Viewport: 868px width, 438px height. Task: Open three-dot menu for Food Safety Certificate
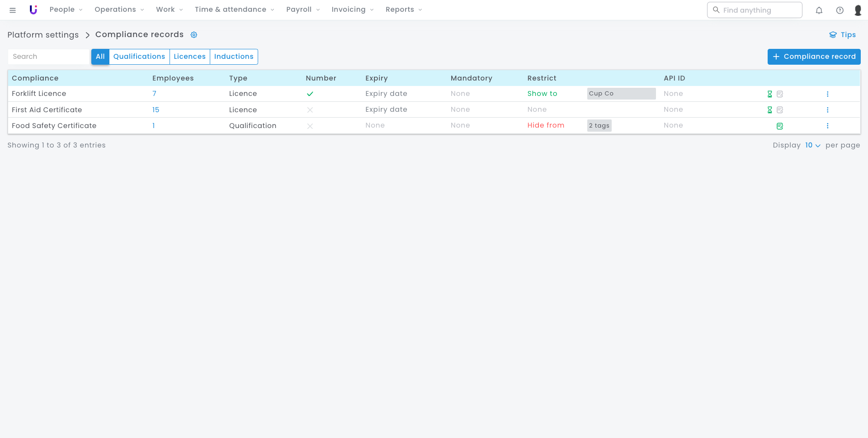click(827, 126)
